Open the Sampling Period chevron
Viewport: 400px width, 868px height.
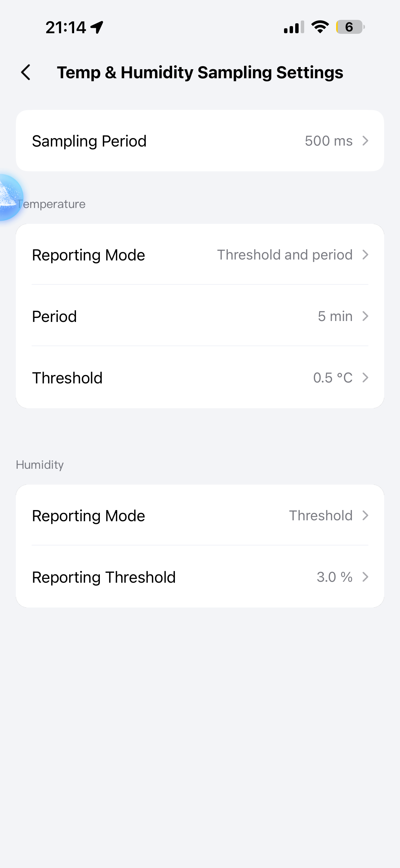coord(365,141)
